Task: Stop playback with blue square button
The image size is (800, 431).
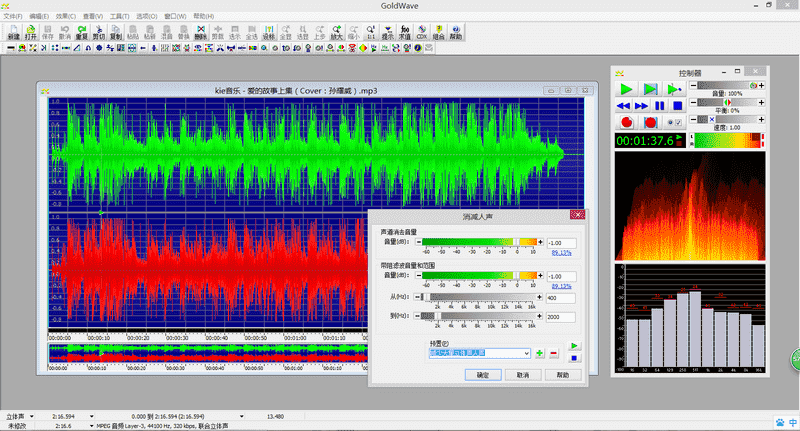Action: (678, 106)
